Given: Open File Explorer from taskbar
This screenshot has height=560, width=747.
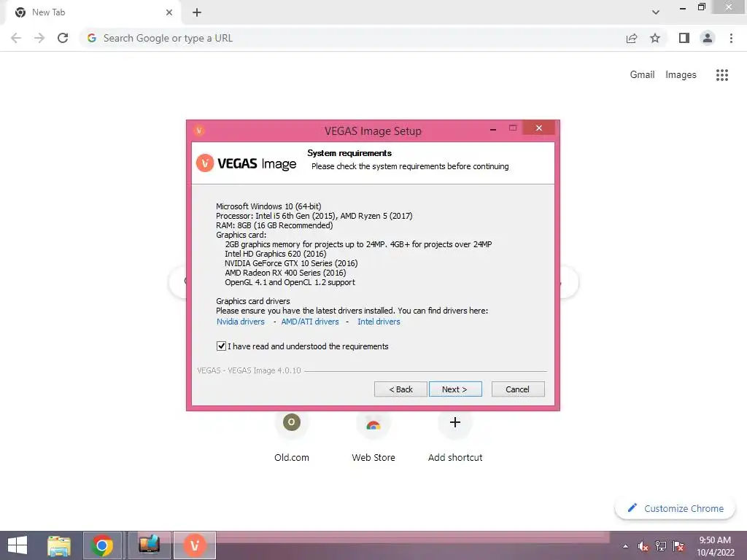Looking at the screenshot, I should tap(59, 545).
